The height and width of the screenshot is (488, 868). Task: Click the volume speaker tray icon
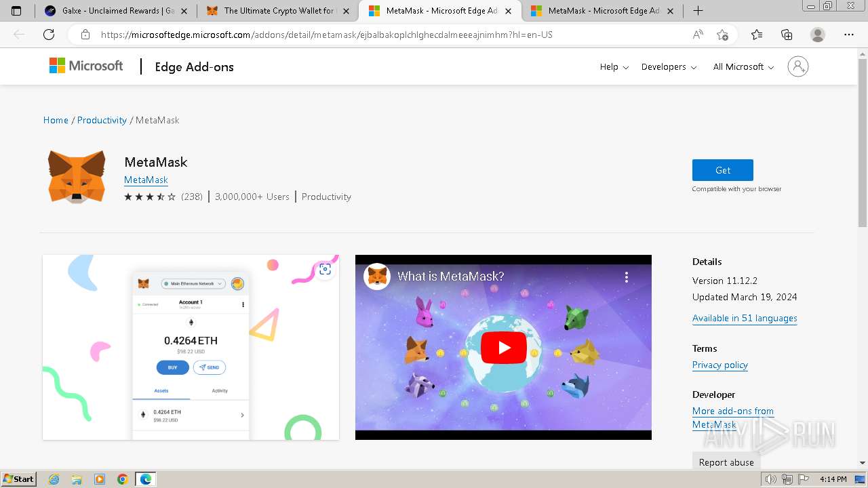770,479
